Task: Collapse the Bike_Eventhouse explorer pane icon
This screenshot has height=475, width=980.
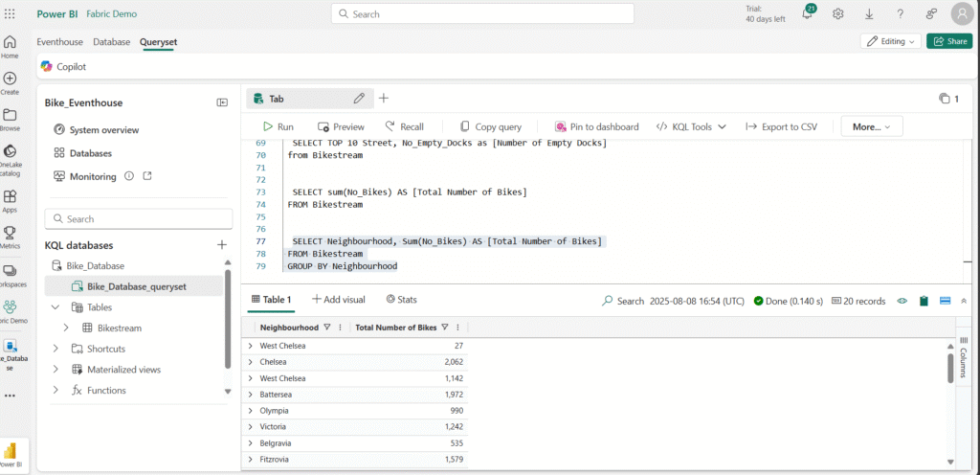Action: tap(222, 102)
